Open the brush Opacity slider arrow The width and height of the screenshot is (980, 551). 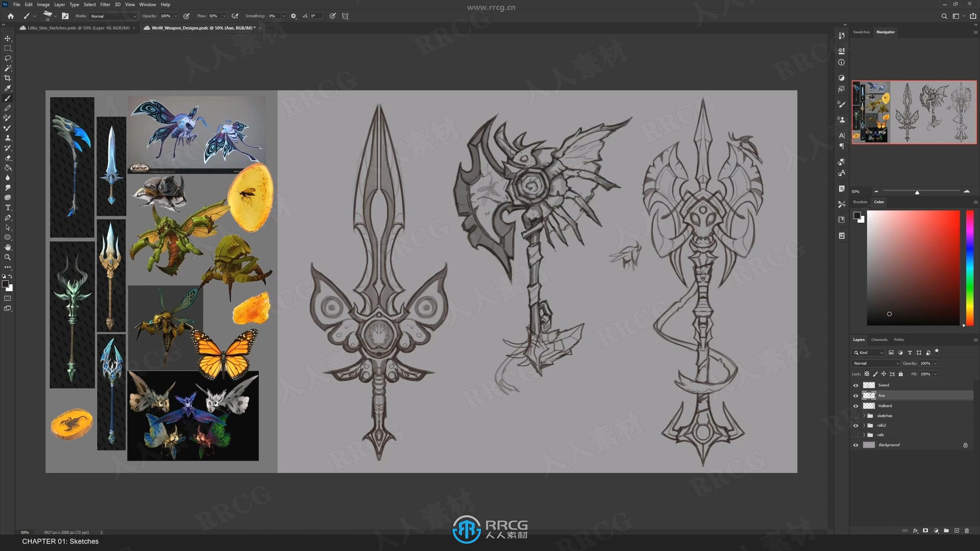coord(176,16)
